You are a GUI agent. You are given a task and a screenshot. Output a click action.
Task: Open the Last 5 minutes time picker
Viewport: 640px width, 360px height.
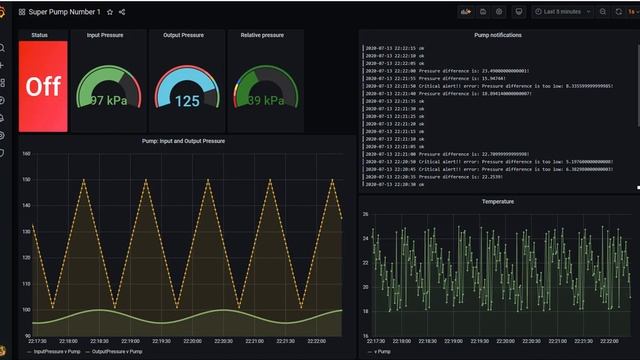point(563,12)
